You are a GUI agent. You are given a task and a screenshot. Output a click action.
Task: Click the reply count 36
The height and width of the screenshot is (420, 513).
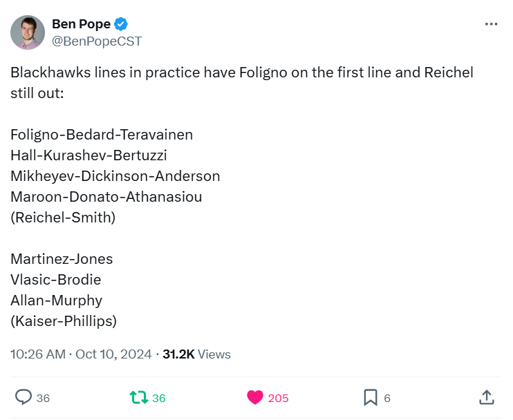coord(43,398)
